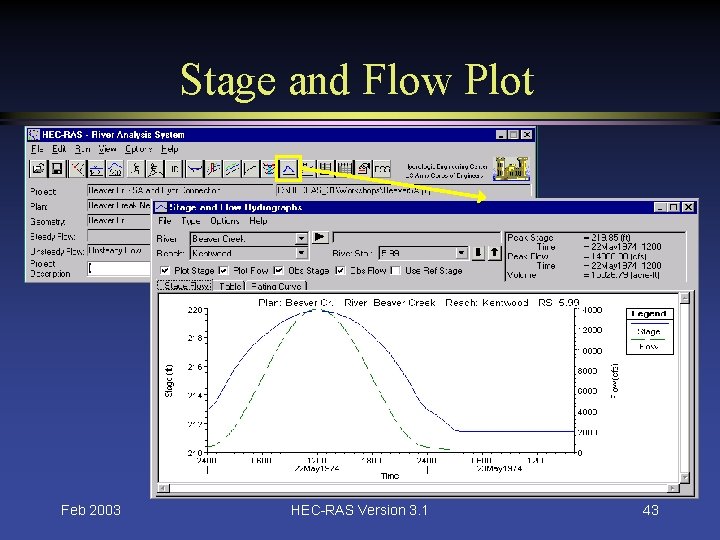Open Options menu in the hydrograph window

click(x=225, y=221)
